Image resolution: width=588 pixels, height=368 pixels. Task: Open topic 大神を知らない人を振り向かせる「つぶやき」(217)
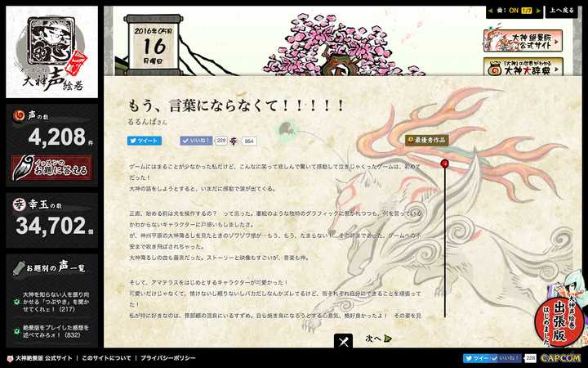tap(56, 302)
